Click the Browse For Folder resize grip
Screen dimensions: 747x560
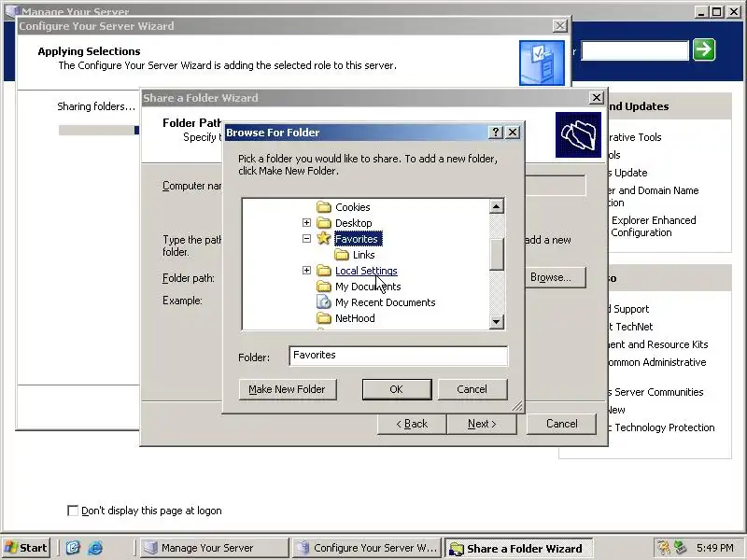coord(517,406)
